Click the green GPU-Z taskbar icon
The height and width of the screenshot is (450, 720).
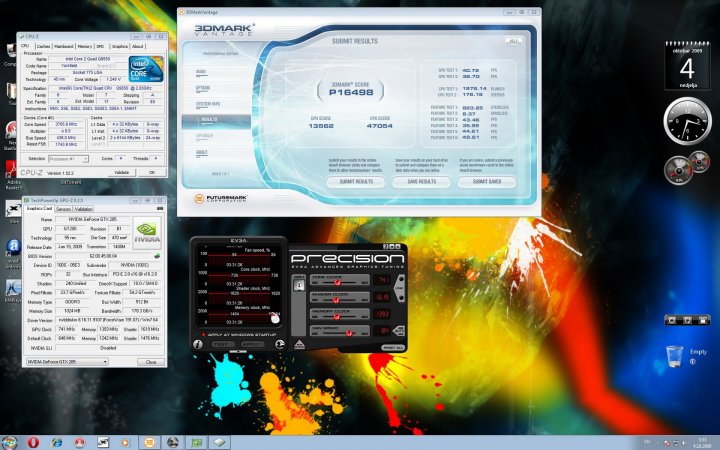[x=197, y=443]
